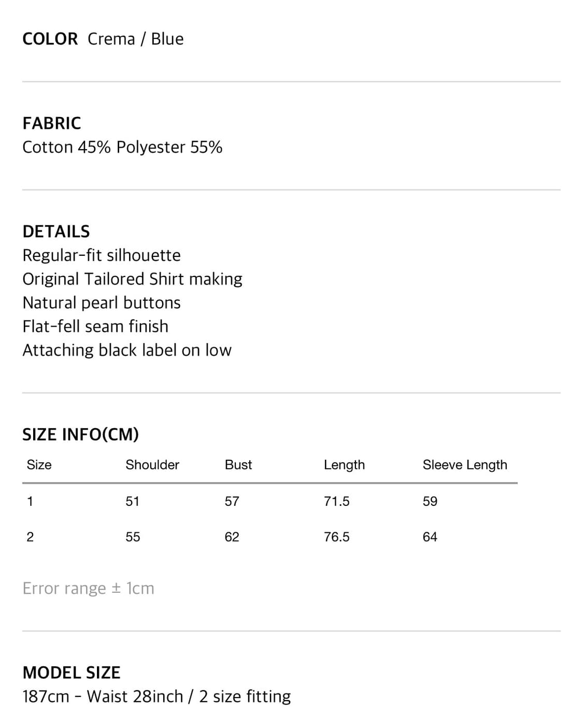
Task: Click the size 2 row label
Action: pos(30,537)
